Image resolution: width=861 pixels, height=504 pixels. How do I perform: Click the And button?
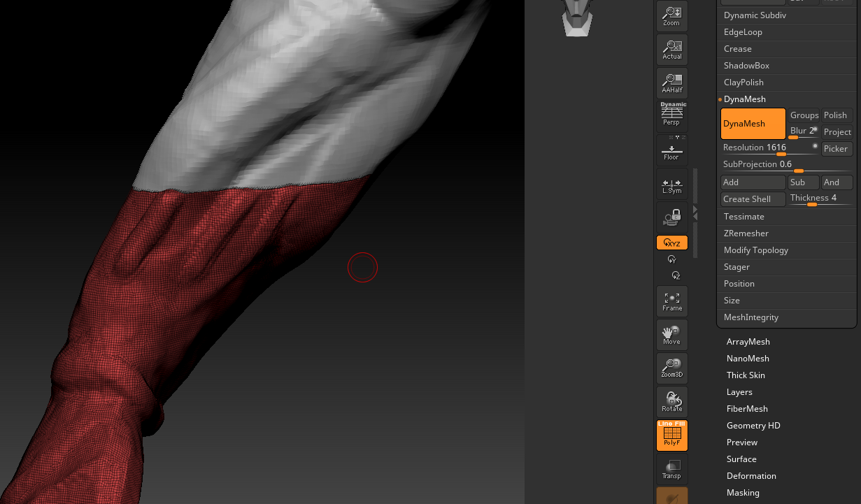tap(837, 182)
